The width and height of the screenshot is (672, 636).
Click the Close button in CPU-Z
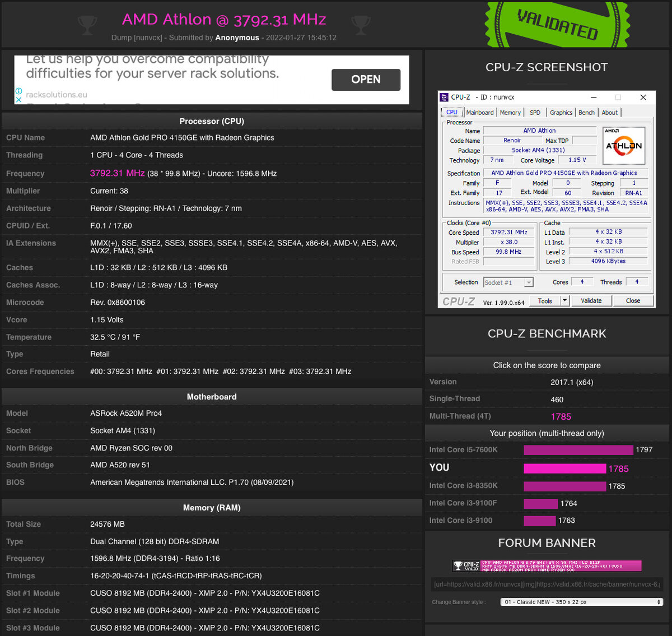coord(633,300)
